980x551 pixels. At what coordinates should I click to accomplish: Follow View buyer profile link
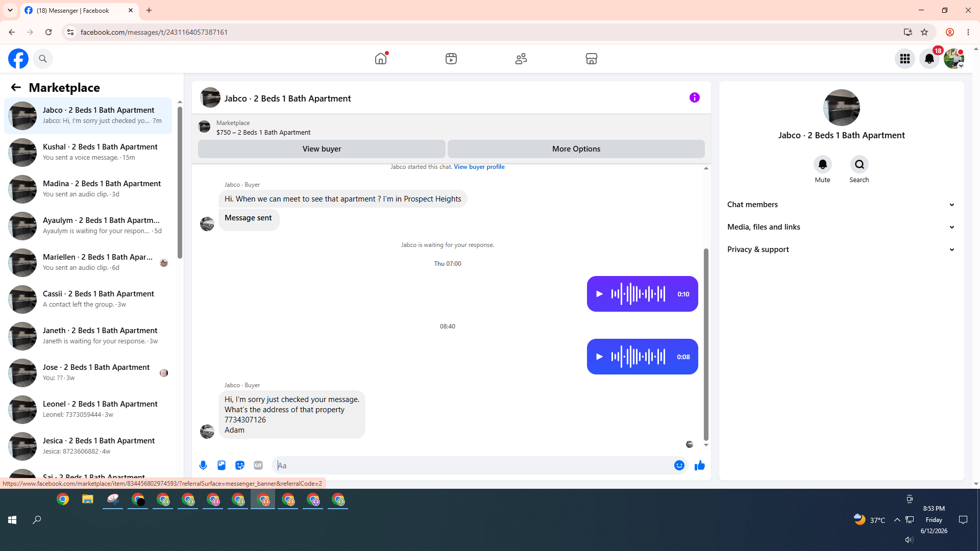pos(479,167)
